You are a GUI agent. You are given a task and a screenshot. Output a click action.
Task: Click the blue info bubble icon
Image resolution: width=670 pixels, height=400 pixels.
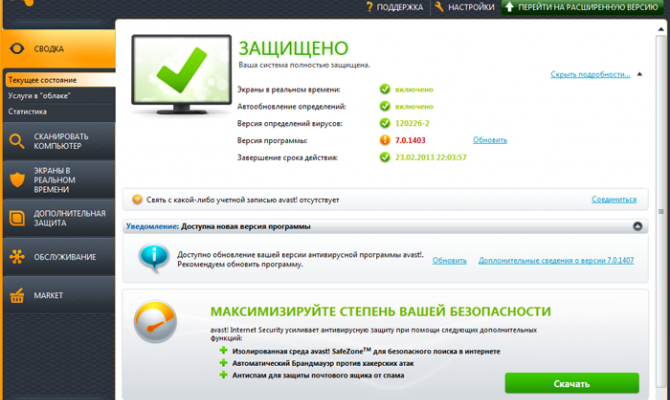point(154,258)
